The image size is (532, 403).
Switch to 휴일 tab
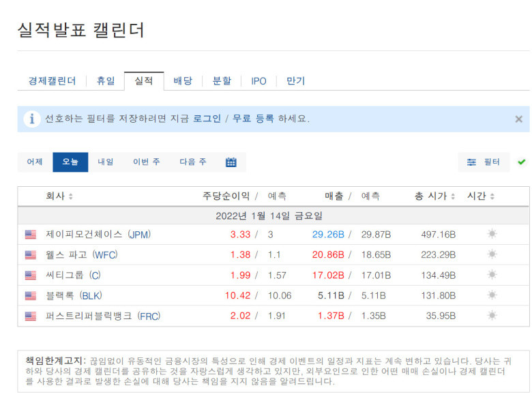106,81
